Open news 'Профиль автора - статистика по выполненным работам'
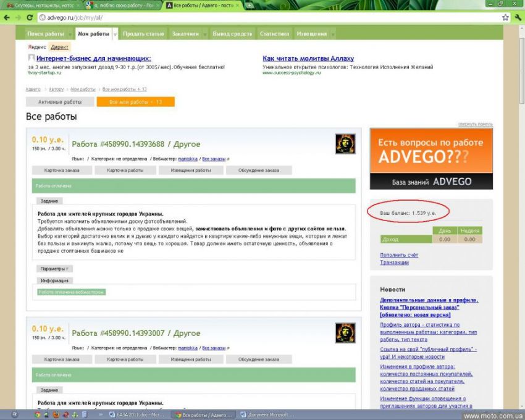525x420 pixels. pos(429,332)
